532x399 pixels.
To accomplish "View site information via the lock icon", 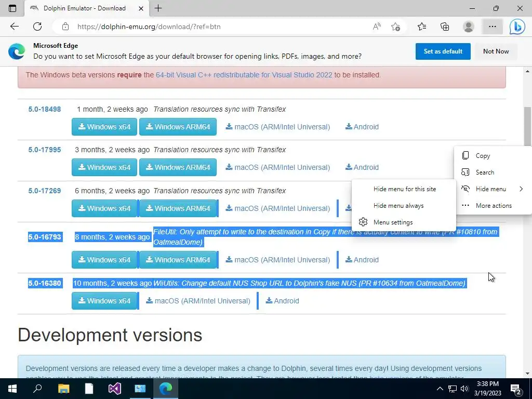I will coord(65,26).
